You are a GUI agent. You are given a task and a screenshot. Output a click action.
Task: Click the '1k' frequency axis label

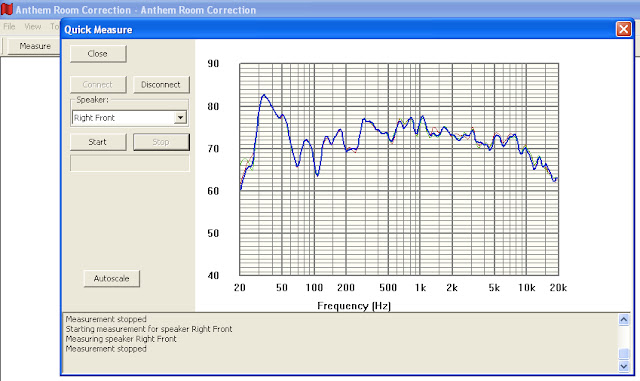(420, 288)
